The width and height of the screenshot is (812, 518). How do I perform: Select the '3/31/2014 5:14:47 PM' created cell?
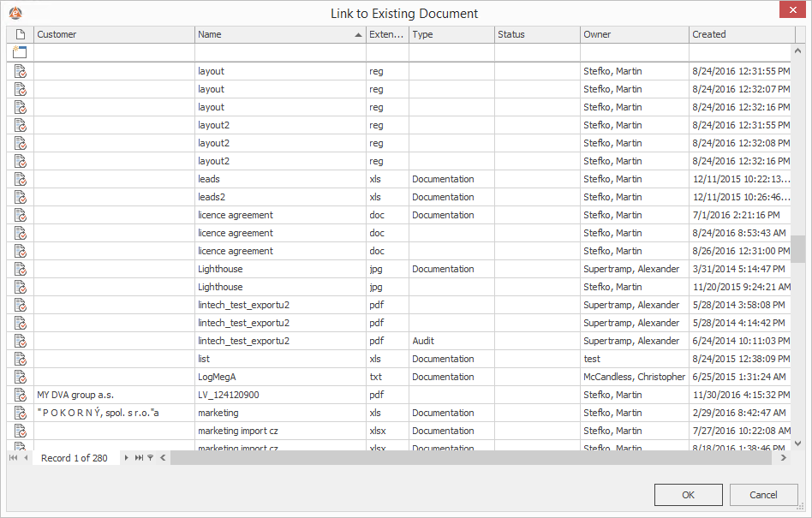(x=740, y=269)
